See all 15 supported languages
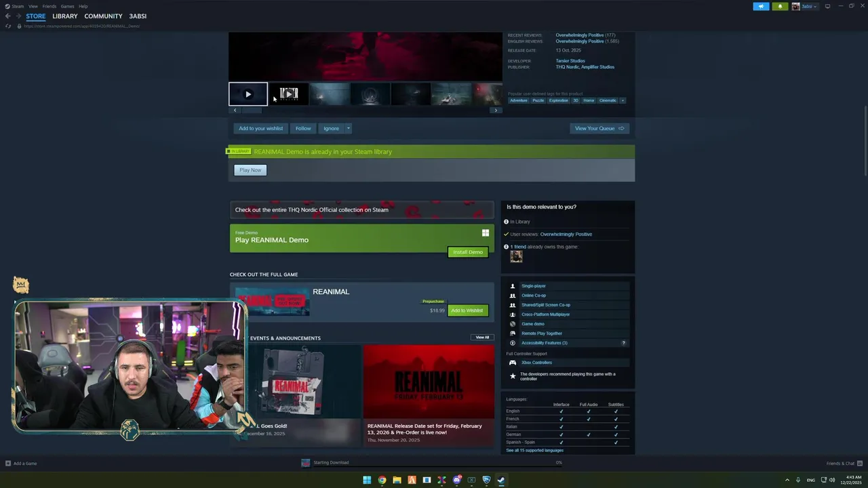This screenshot has width=868, height=488. pyautogui.click(x=534, y=450)
